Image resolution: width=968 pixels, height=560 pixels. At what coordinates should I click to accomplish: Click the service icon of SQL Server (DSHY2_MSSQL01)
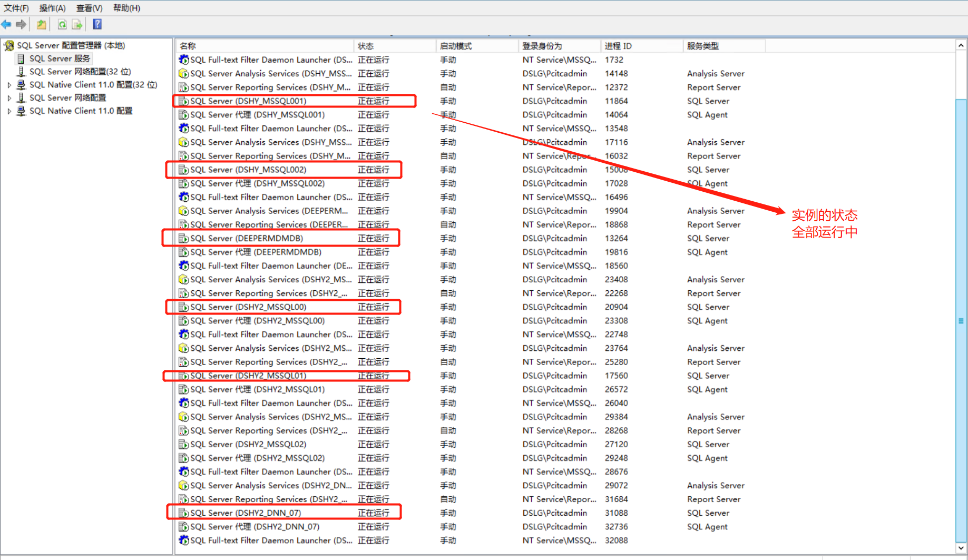pyautogui.click(x=183, y=376)
